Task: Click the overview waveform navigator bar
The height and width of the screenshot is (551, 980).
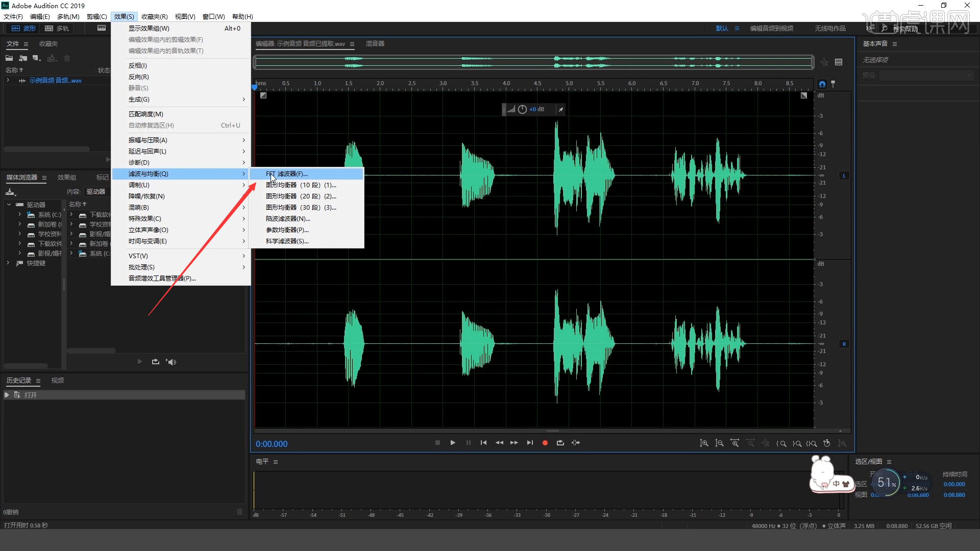Action: 534,62
